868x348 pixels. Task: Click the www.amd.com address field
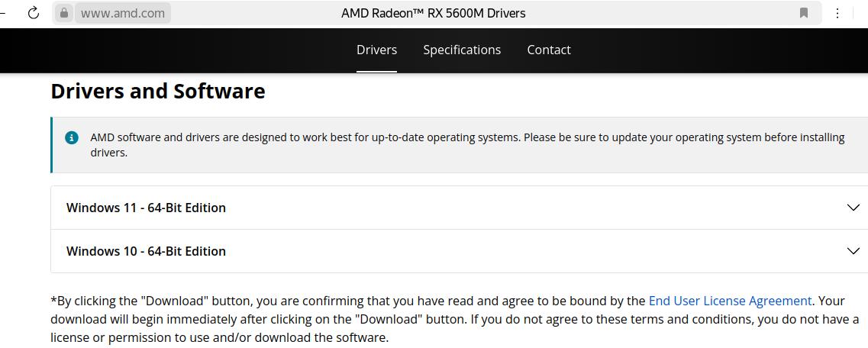pos(122,13)
